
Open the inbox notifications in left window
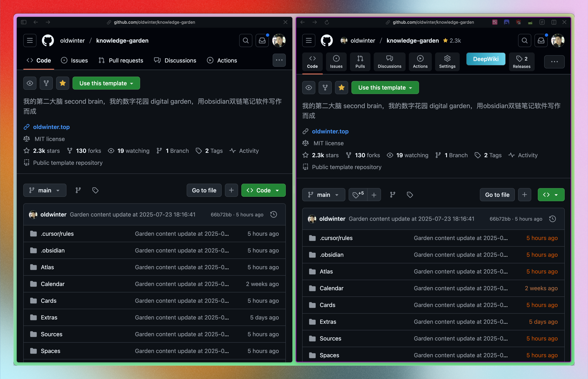[x=262, y=40]
